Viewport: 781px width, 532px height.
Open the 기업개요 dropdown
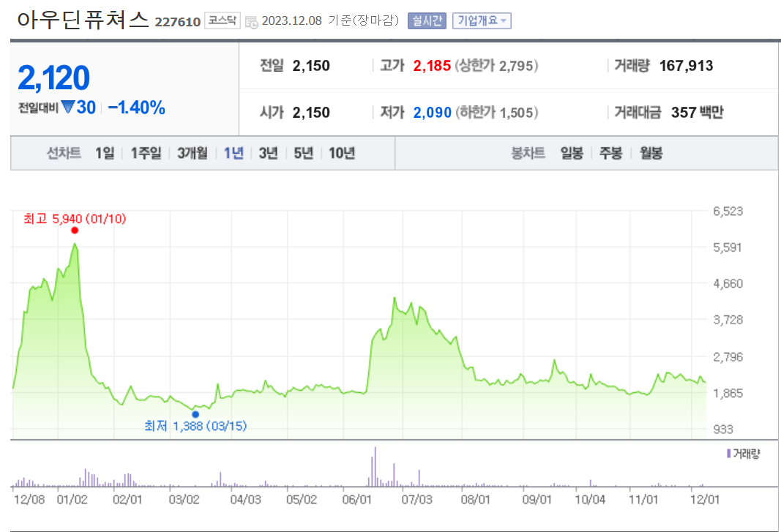pyautogui.click(x=482, y=21)
